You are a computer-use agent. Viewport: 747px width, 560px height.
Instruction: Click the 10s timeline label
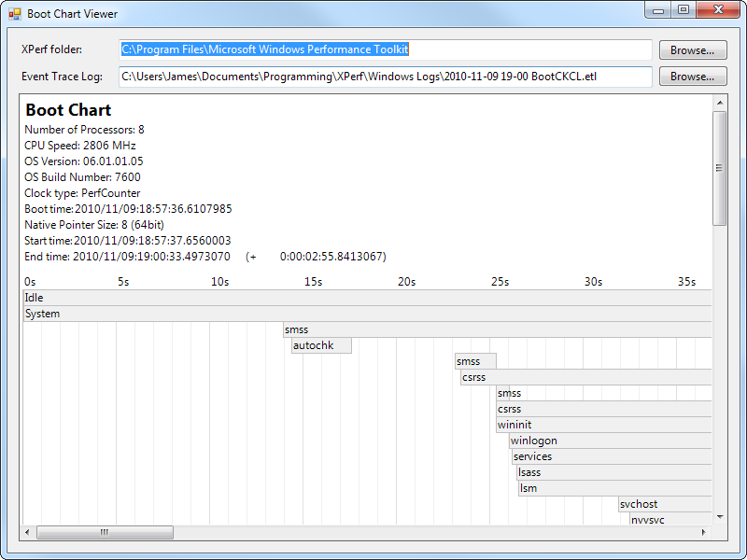(x=220, y=282)
